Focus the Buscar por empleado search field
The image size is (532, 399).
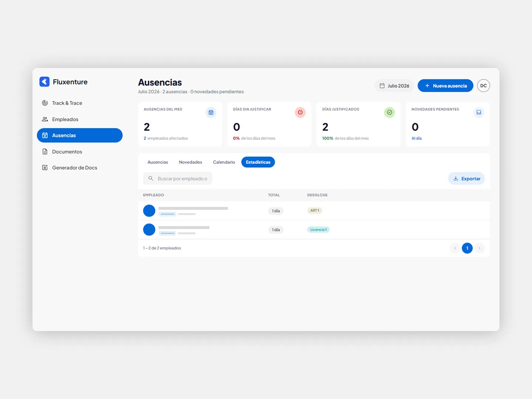click(x=178, y=178)
